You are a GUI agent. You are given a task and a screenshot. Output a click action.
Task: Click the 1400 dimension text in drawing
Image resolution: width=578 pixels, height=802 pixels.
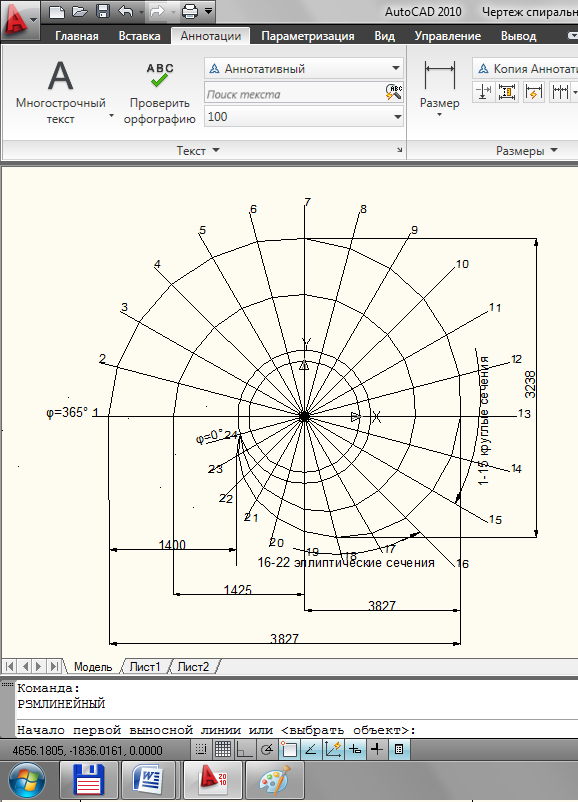pyautogui.click(x=172, y=544)
